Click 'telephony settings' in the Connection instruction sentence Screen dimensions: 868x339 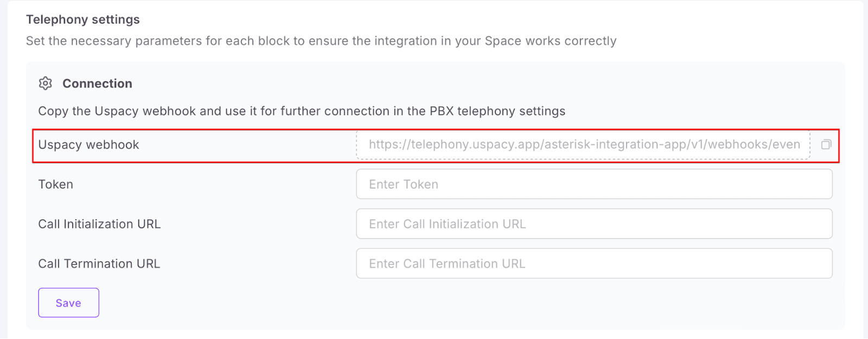pos(511,111)
